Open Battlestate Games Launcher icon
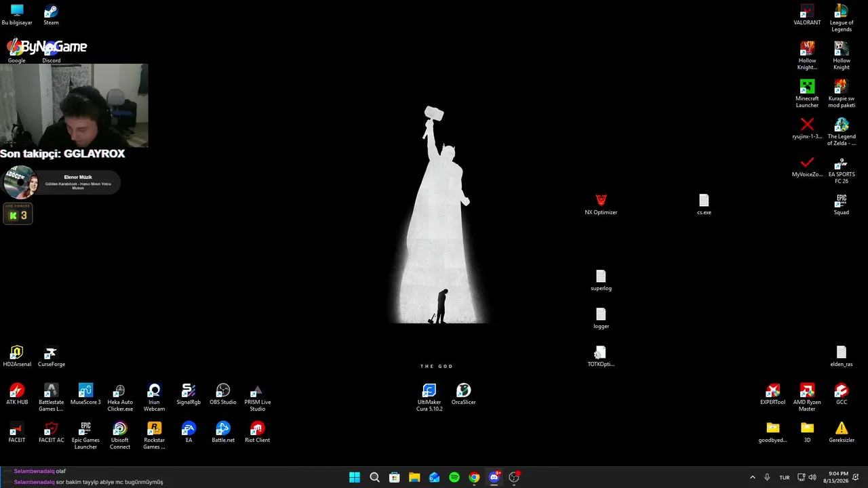 click(x=52, y=398)
